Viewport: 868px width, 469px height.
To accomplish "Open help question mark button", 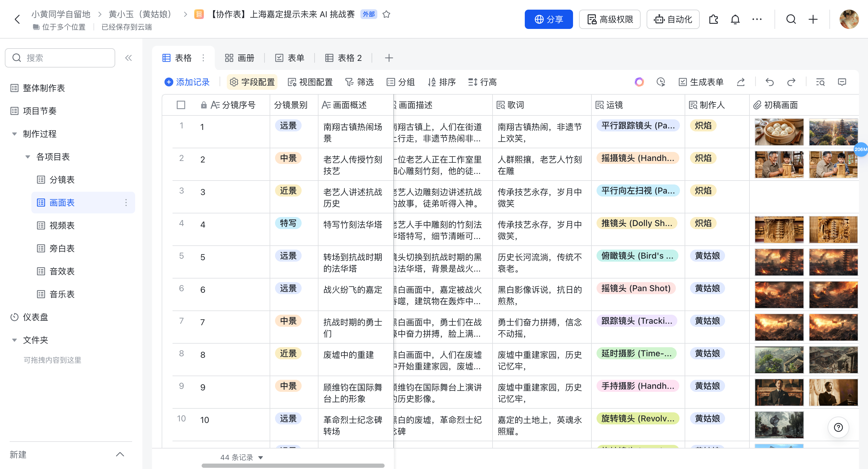I will pos(838,427).
